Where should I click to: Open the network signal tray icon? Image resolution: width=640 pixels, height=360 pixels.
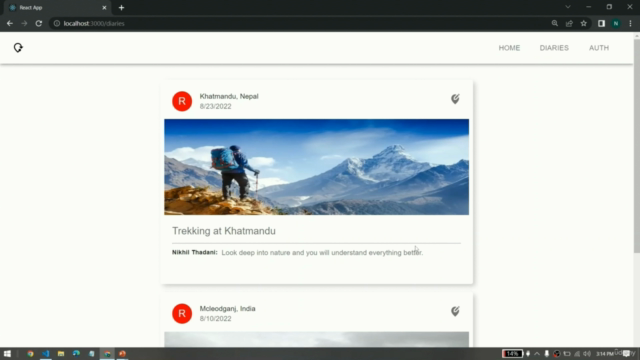(x=577, y=354)
